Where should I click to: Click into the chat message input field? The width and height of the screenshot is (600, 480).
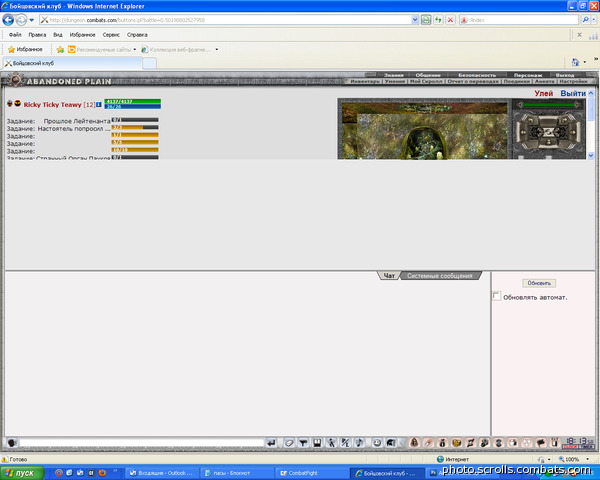[142, 443]
